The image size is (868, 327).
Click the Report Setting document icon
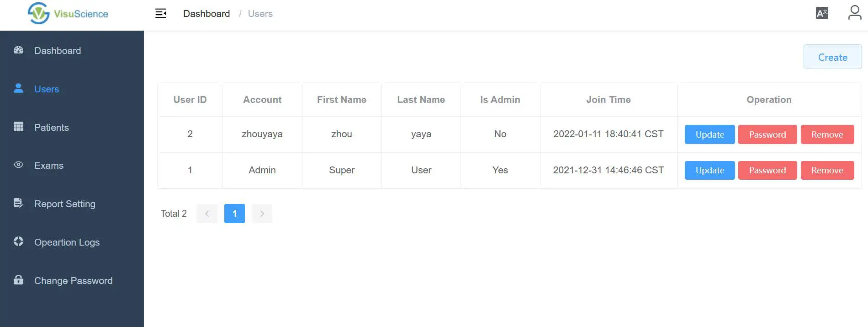point(18,203)
